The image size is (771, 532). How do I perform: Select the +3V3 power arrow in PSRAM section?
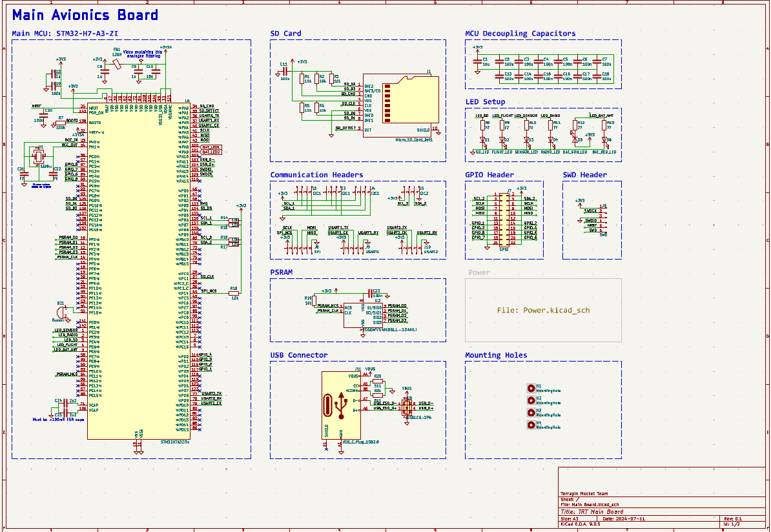point(336,291)
